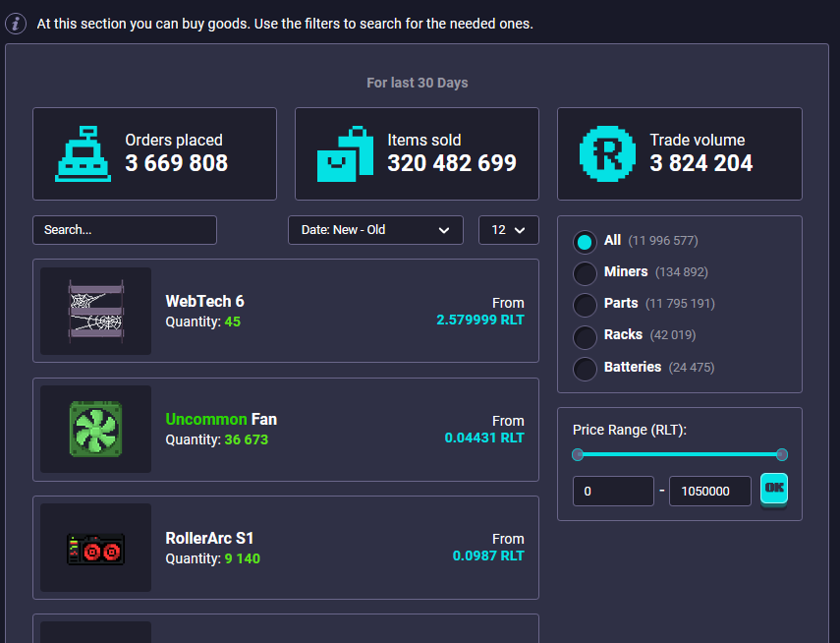Click the Quantity: 45 text
The image size is (840, 643).
coord(203,321)
